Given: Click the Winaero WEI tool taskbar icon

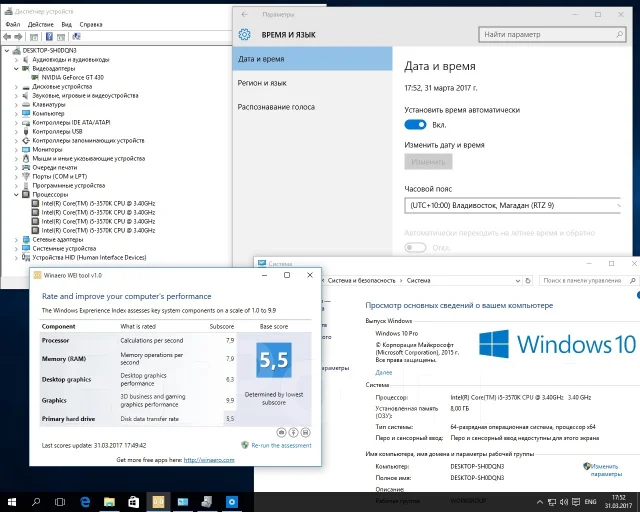Looking at the screenshot, I should click(158, 502).
